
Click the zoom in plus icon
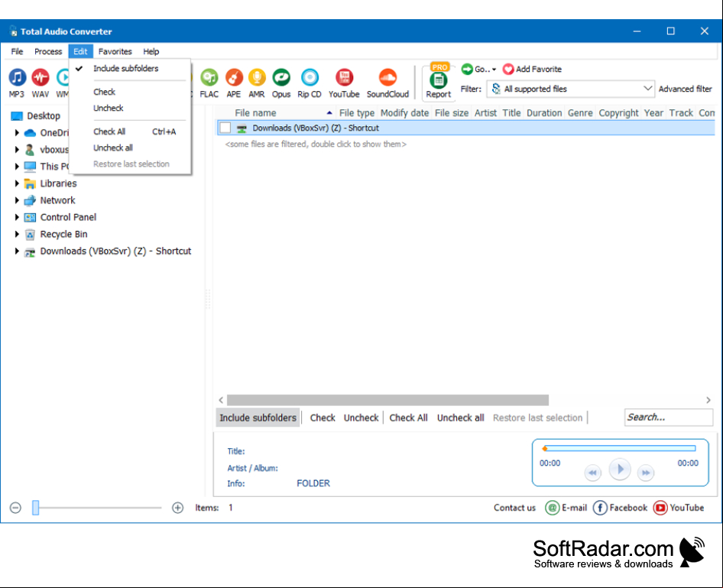tap(177, 508)
